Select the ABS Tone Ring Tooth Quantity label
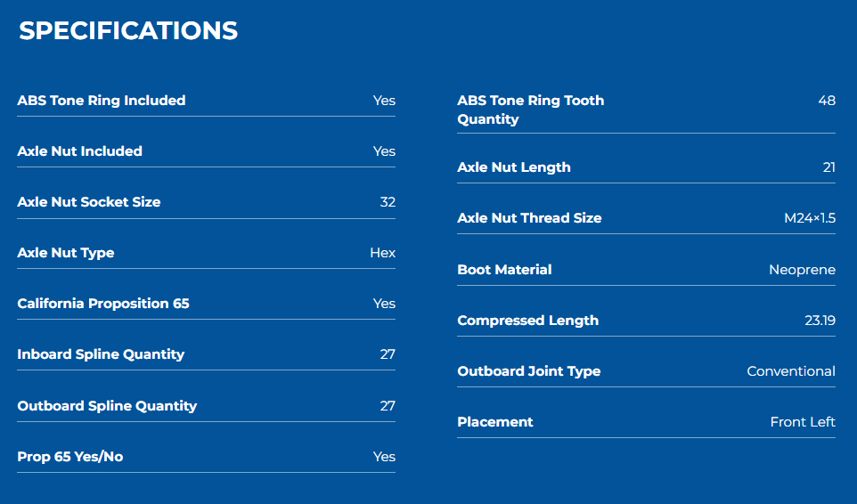The image size is (857, 504). click(x=531, y=110)
